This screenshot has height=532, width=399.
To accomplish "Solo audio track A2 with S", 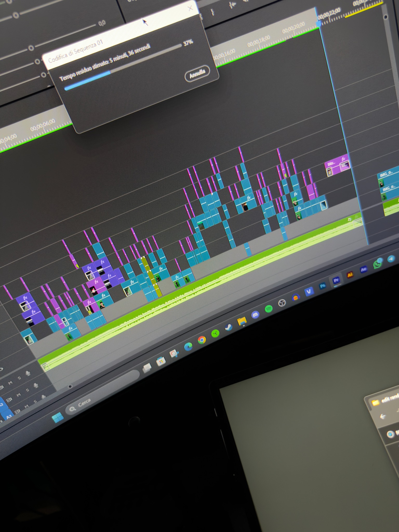I will pyautogui.click(x=27, y=390).
